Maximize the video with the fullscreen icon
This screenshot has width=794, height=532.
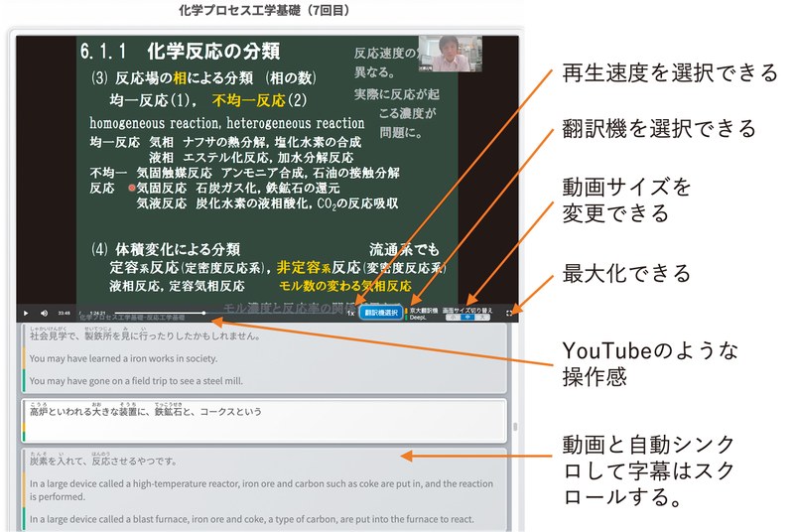tap(509, 314)
